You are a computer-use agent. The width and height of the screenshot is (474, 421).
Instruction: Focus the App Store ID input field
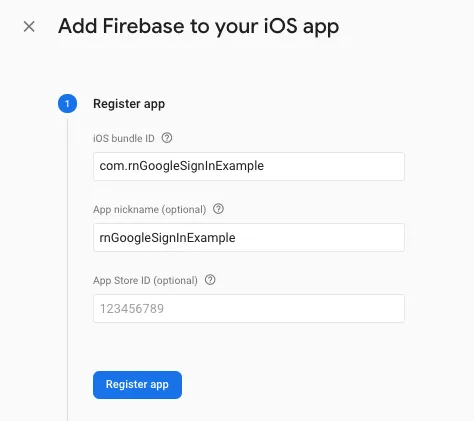(x=249, y=308)
